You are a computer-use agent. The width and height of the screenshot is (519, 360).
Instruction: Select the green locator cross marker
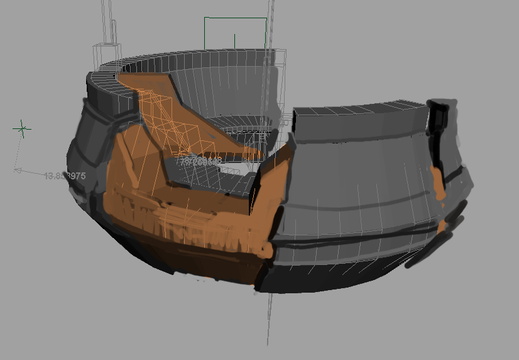(22, 129)
